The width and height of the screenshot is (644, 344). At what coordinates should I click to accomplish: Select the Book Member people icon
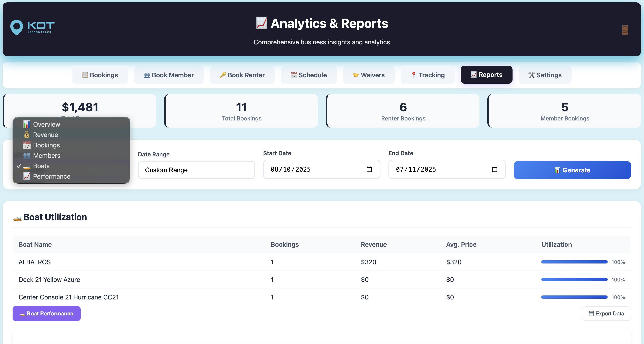click(147, 75)
